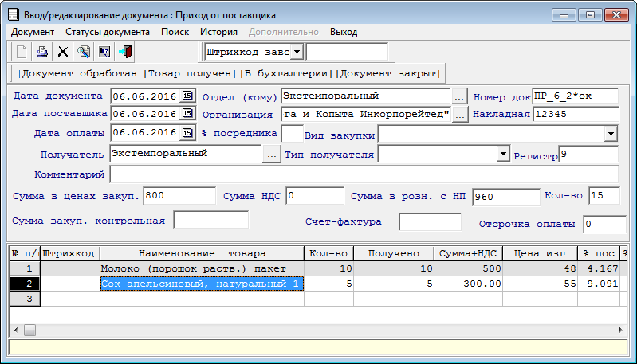Screen dimensions: 637x364
Task: Click the Кол-во cell 10 in row 1
Action: (328, 268)
